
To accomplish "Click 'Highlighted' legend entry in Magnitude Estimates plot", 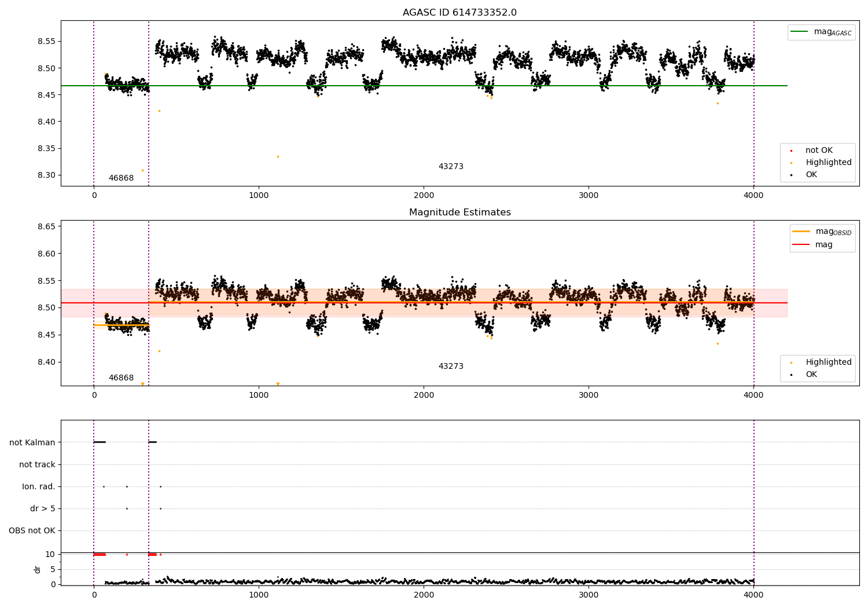I will [x=829, y=362].
